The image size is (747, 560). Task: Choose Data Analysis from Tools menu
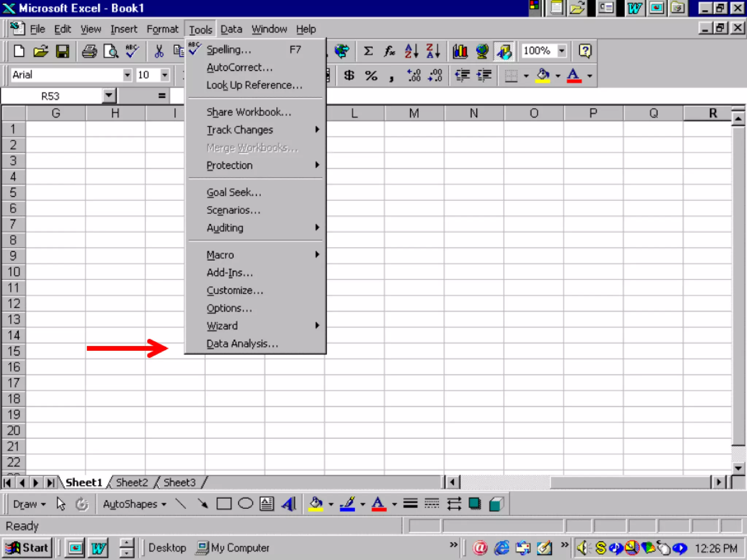(242, 343)
